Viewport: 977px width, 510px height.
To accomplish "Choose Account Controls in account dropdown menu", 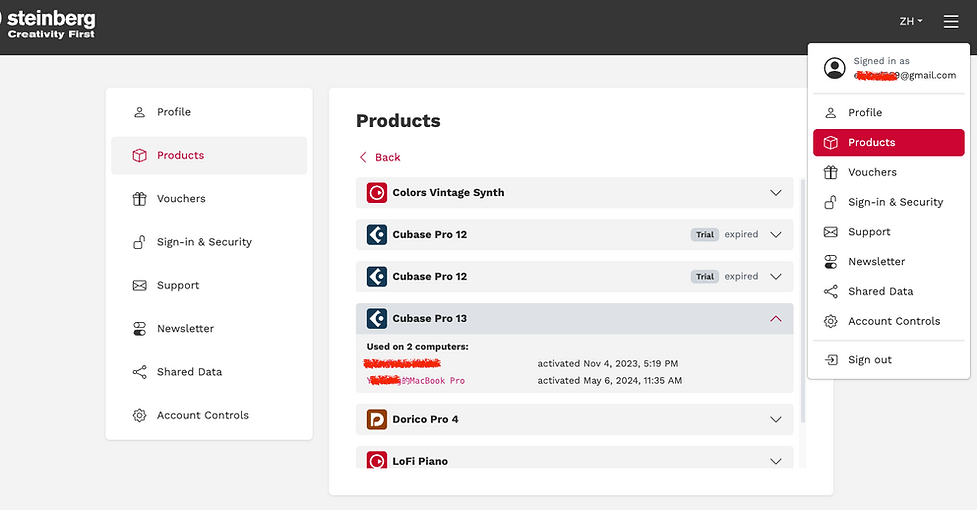I will (x=889, y=321).
